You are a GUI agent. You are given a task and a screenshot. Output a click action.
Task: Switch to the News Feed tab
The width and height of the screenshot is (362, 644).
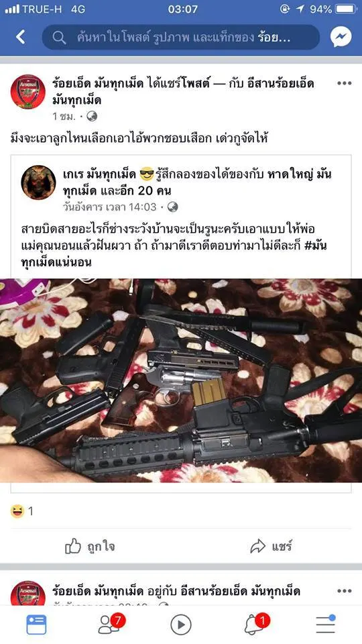[36, 625]
